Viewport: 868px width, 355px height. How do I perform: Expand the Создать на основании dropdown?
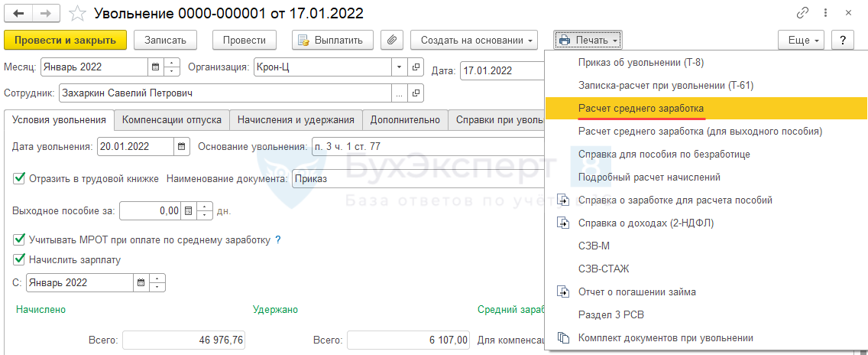[474, 41]
